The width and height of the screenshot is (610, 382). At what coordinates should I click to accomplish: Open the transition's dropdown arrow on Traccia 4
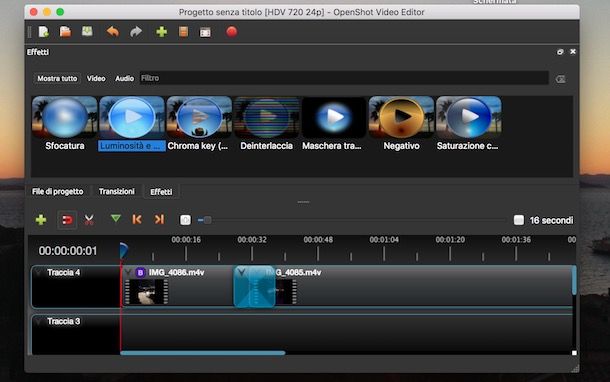click(241, 272)
